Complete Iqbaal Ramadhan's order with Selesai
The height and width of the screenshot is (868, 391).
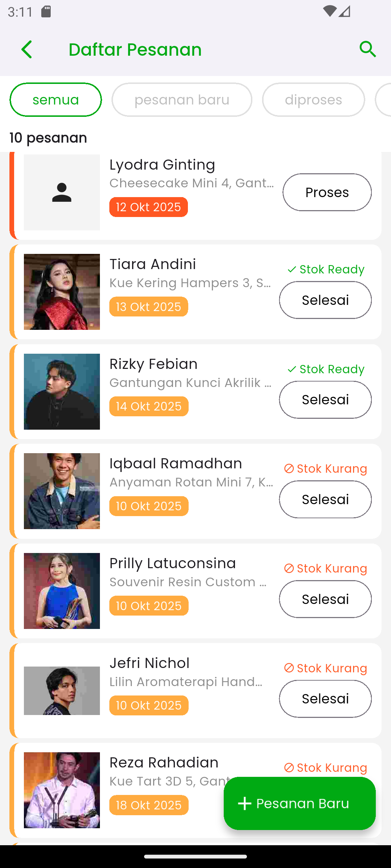tap(325, 499)
